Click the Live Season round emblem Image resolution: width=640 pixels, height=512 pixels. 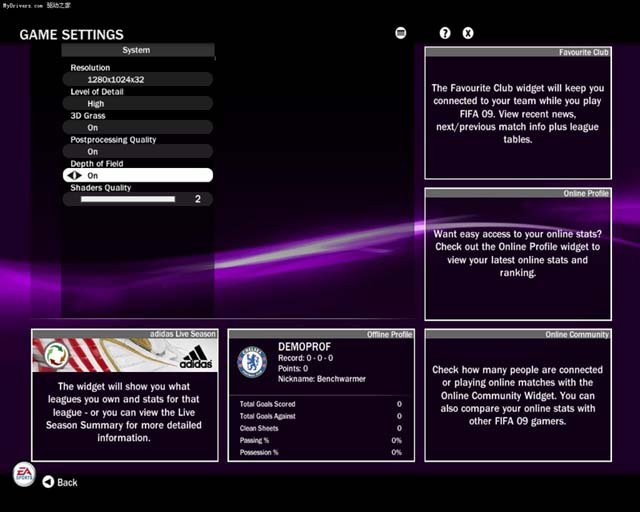[56, 355]
